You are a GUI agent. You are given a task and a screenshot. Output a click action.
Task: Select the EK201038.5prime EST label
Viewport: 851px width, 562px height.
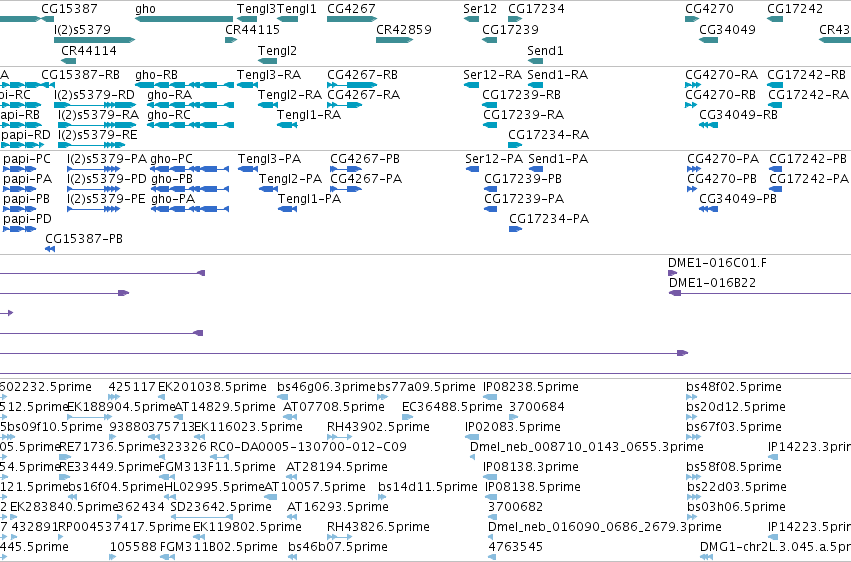pos(212,387)
